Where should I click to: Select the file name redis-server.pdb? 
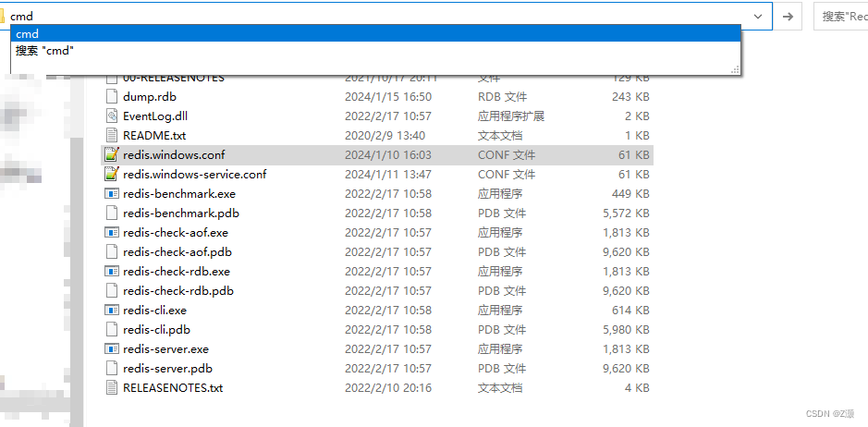(167, 368)
